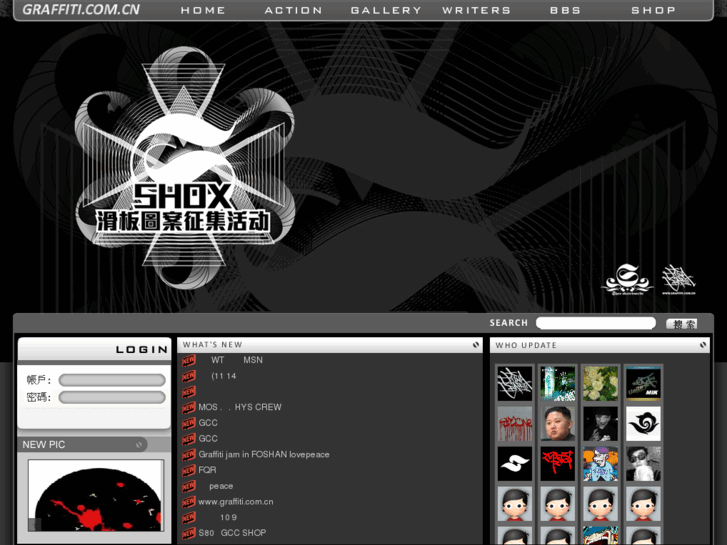Screen dimensions: 727x545
Task: Click the graffiti tag logo in banner corner
Action: point(678,279)
